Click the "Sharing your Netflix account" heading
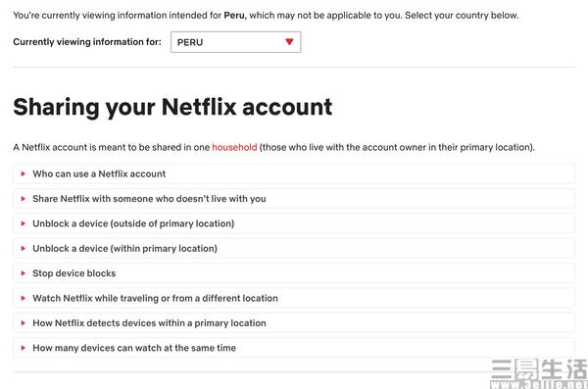Screen dimensions: 588x389 click(172, 107)
